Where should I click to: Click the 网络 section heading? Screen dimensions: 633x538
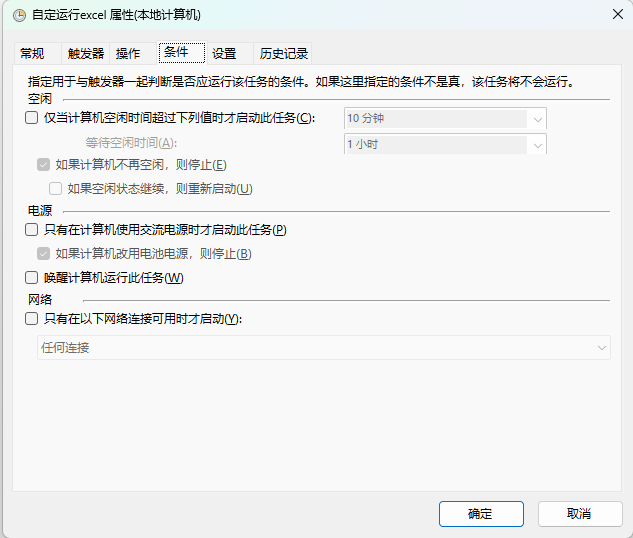point(40,299)
